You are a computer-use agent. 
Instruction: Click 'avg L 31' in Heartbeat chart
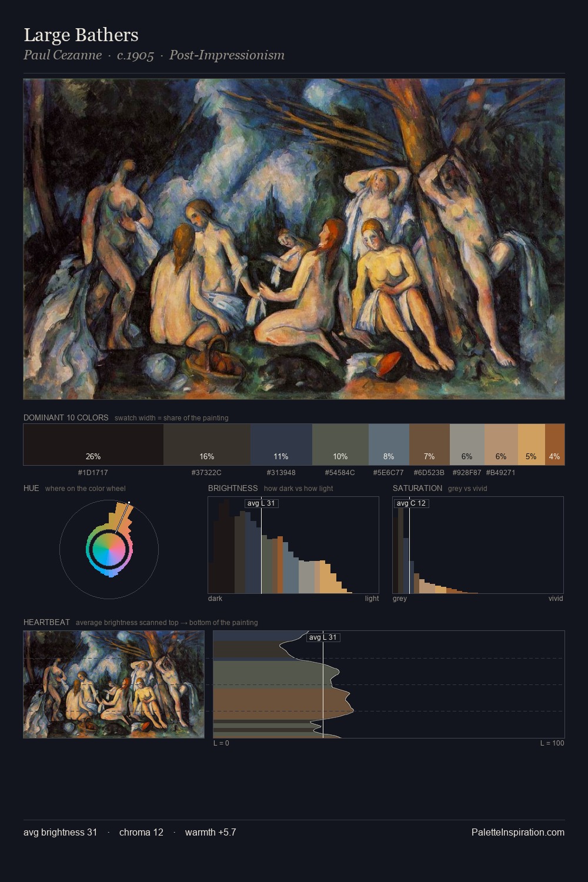[323, 637]
